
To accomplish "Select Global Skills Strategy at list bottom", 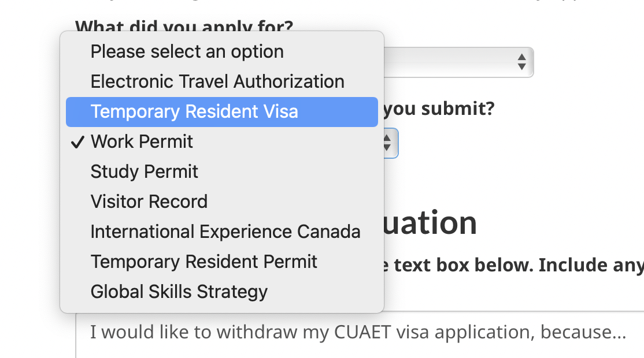I will click(x=179, y=292).
